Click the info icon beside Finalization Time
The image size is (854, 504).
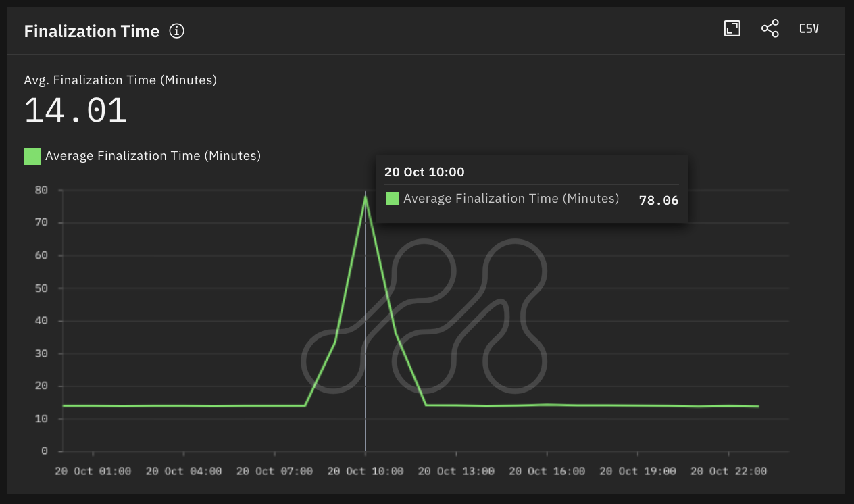click(x=177, y=31)
